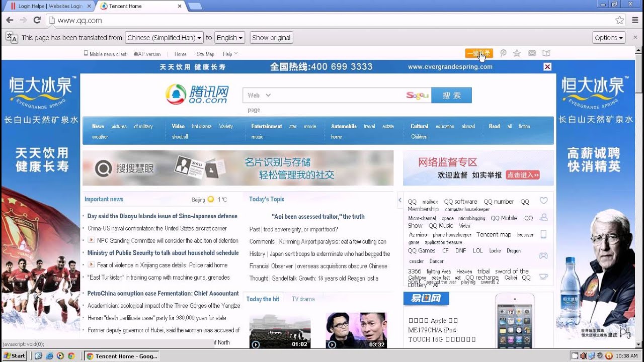The width and height of the screenshot is (644, 362).
Task: Open Diaoyu Islands Sino-Japanese defense headline
Action: [162, 216]
